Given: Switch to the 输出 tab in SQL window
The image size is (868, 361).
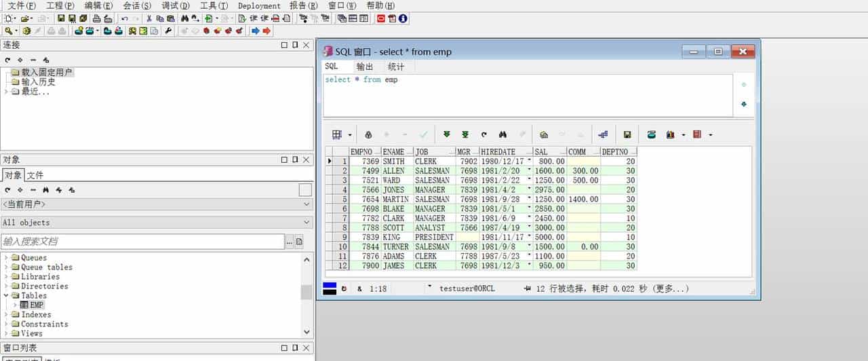Looking at the screenshot, I should tap(365, 66).
